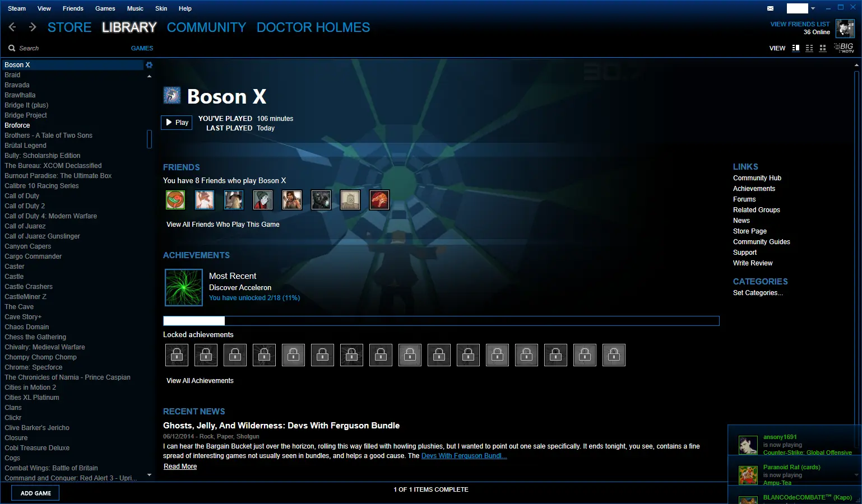Open the GAMES filter dropdown
This screenshot has width=862, height=504.
coord(142,48)
